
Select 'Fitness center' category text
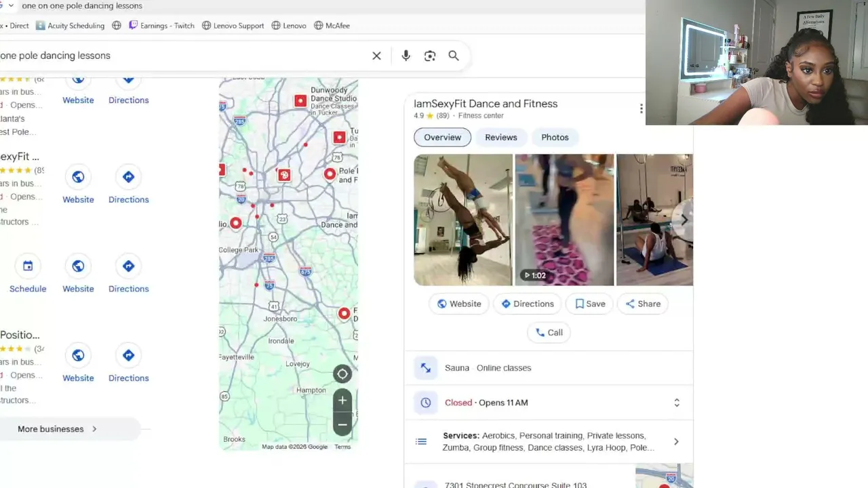(x=481, y=116)
